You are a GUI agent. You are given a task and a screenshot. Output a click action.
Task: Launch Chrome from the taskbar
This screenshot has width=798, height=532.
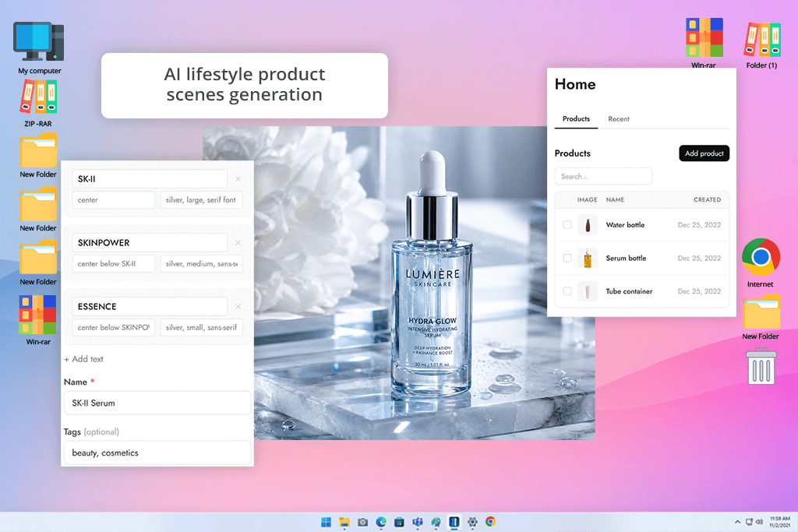tap(491, 522)
